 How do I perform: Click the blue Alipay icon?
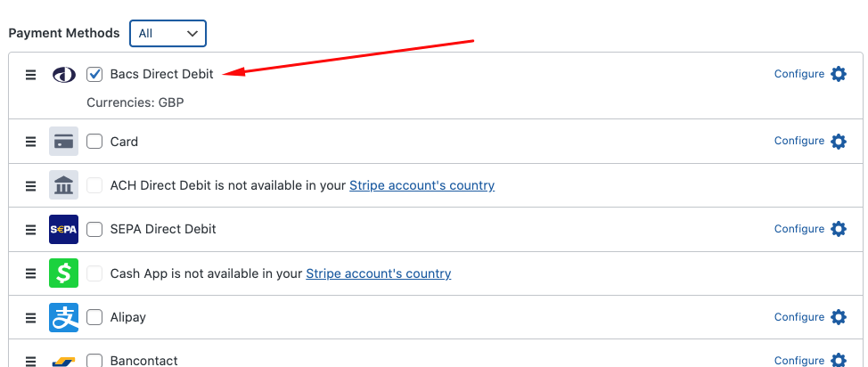(63, 317)
